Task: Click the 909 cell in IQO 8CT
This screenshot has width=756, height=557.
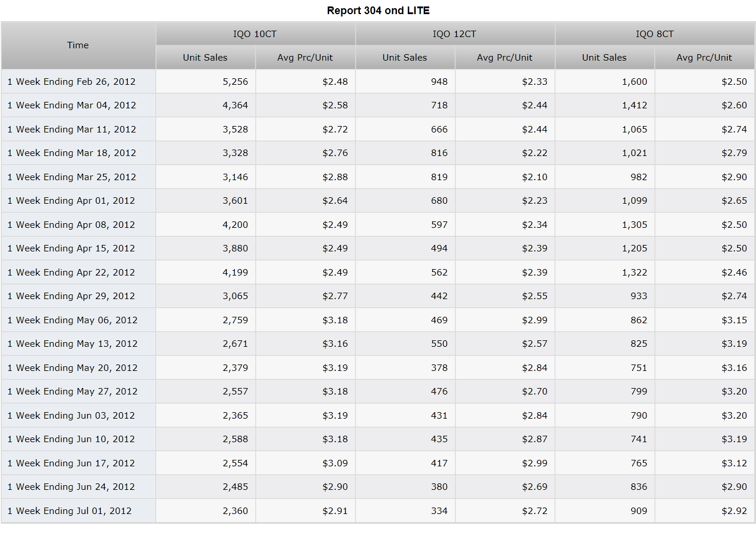Action: (x=605, y=511)
